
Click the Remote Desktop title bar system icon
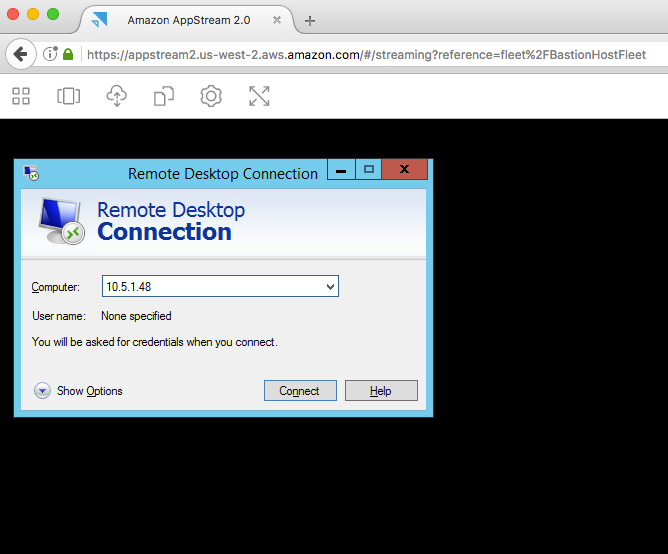tap(31, 173)
